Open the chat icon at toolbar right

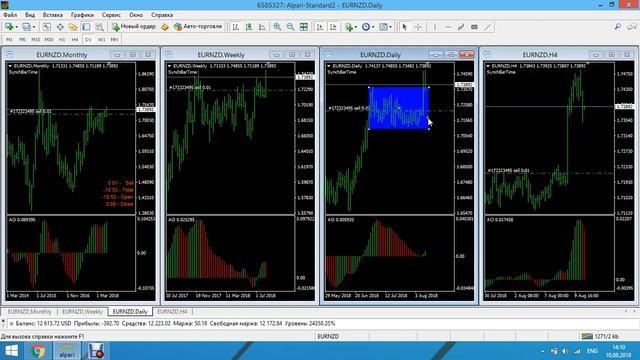(x=632, y=27)
